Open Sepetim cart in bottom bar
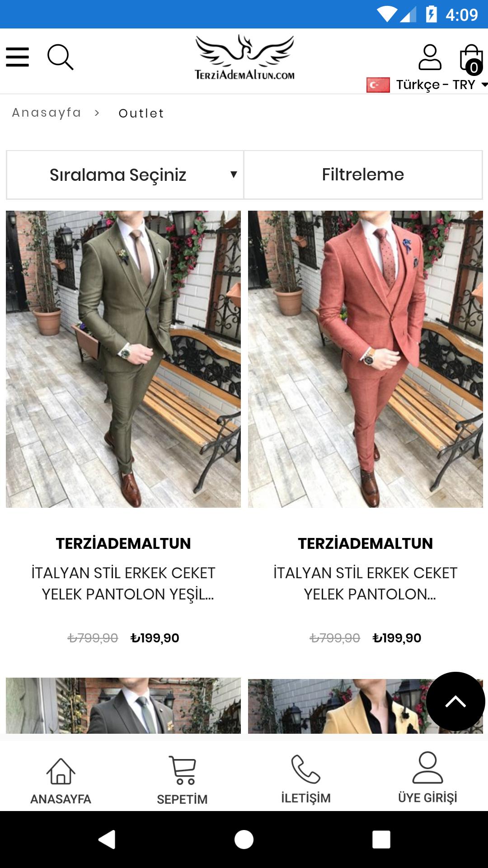The image size is (488, 868). (x=182, y=781)
